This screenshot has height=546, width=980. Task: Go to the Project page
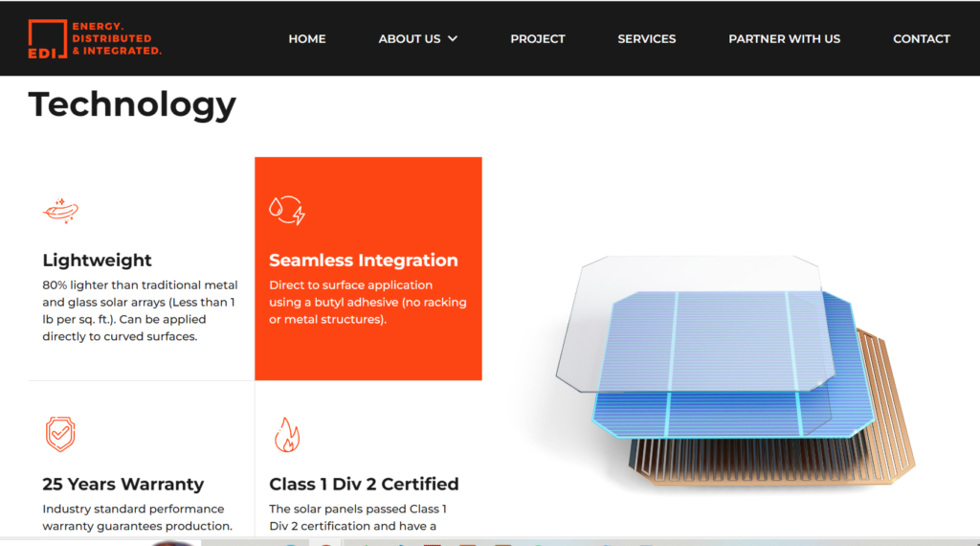click(x=538, y=38)
